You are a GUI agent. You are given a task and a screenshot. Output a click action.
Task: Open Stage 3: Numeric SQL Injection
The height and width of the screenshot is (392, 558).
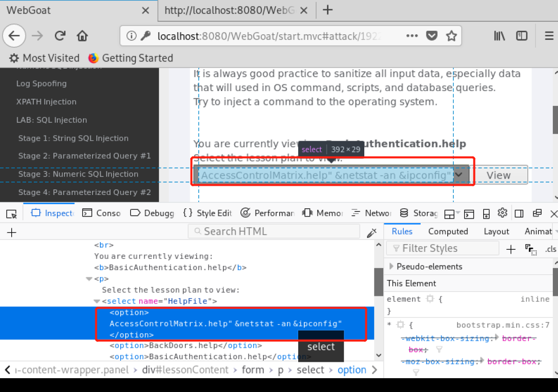pyautogui.click(x=78, y=174)
